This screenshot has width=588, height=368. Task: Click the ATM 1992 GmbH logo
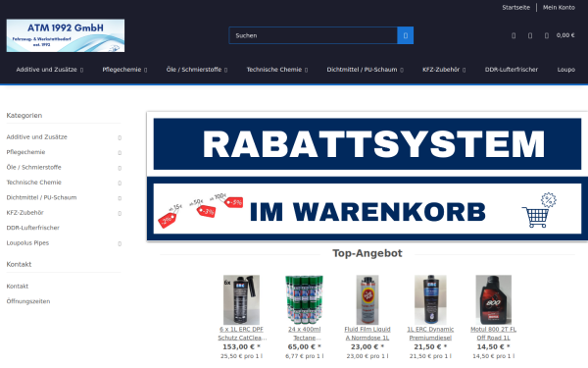click(66, 35)
